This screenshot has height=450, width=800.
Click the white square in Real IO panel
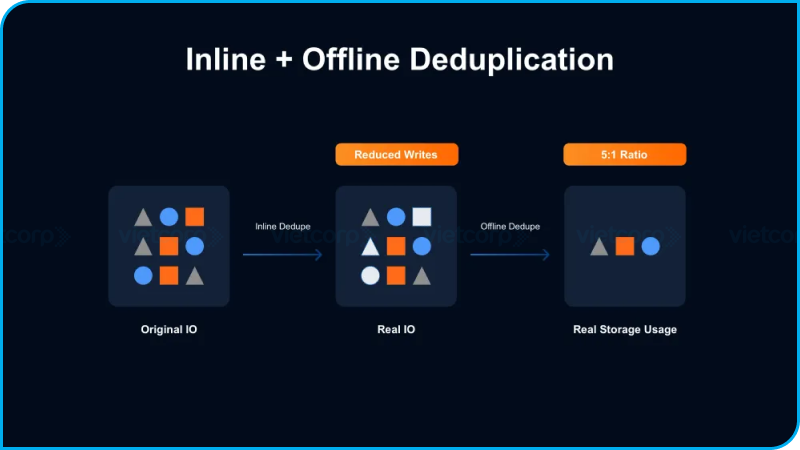click(422, 216)
